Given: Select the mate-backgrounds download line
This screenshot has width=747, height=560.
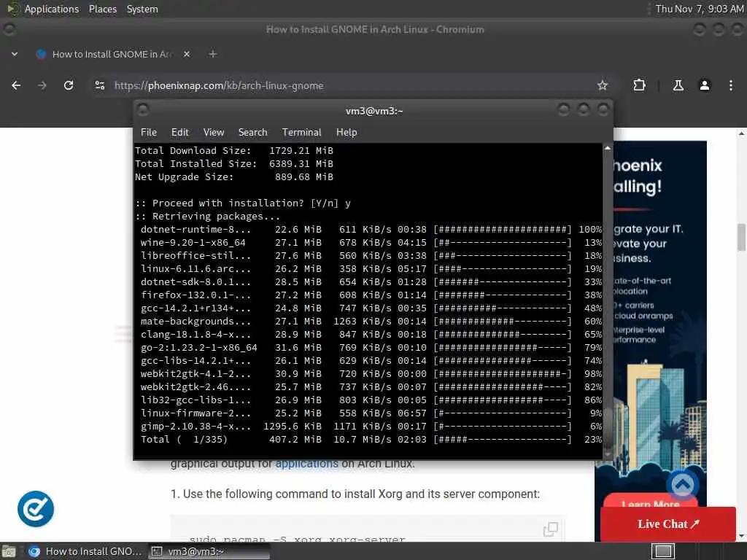Looking at the screenshot, I should [368, 322].
